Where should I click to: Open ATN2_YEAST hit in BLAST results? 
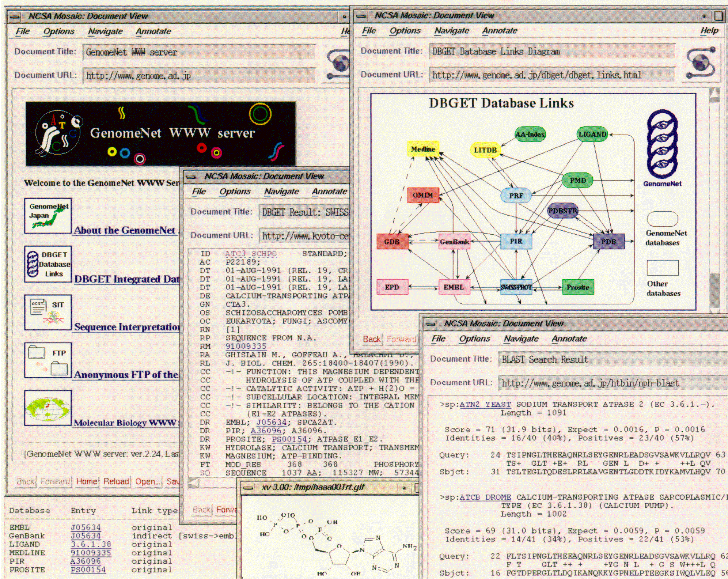pos(485,404)
